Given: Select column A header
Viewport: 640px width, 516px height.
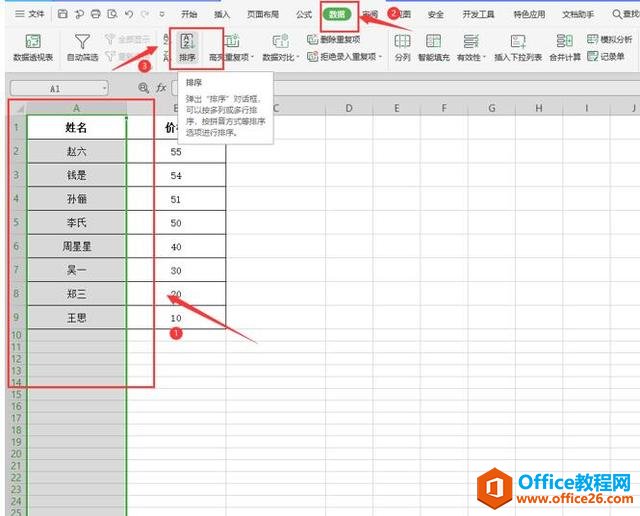Looking at the screenshot, I should pyautogui.click(x=77, y=108).
